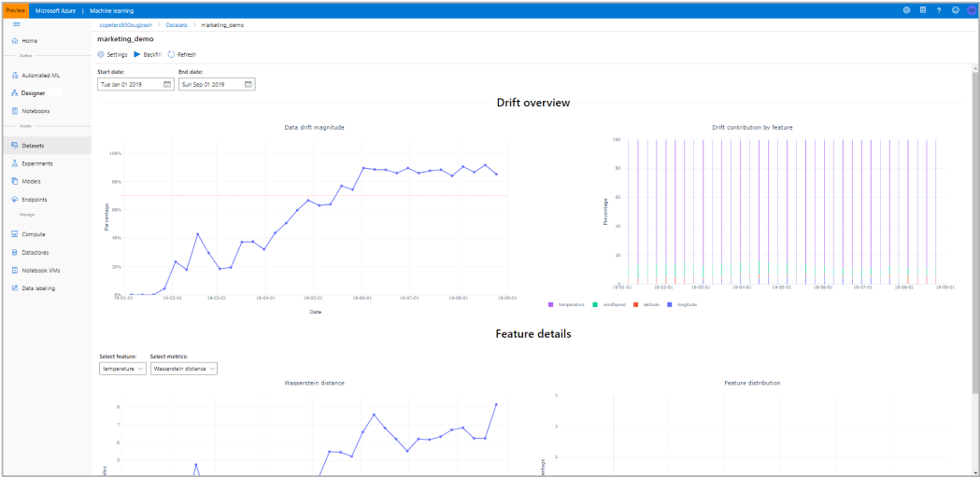
Task: Click the Designer network icon
Action: tap(15, 93)
